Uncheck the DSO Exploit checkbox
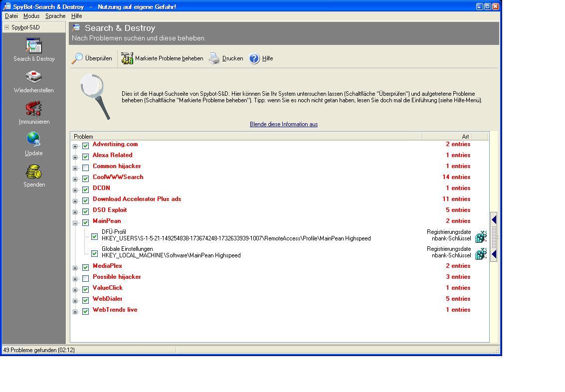The height and width of the screenshot is (392, 565). [x=85, y=211]
